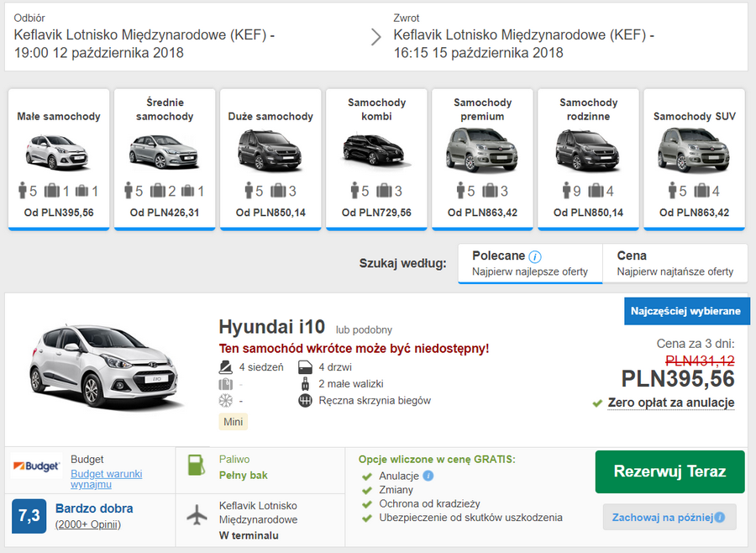Click the Rezerwuj Teraz button
Image resolution: width=756 pixels, height=553 pixels.
click(669, 471)
